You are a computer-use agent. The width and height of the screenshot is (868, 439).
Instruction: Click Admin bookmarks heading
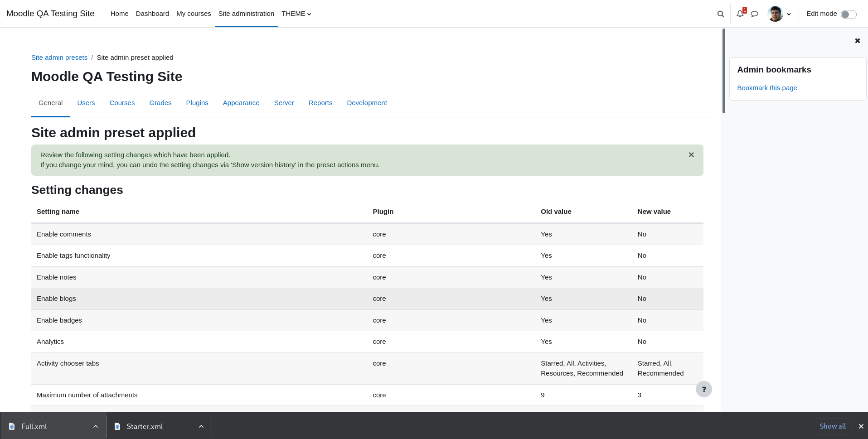click(x=774, y=70)
